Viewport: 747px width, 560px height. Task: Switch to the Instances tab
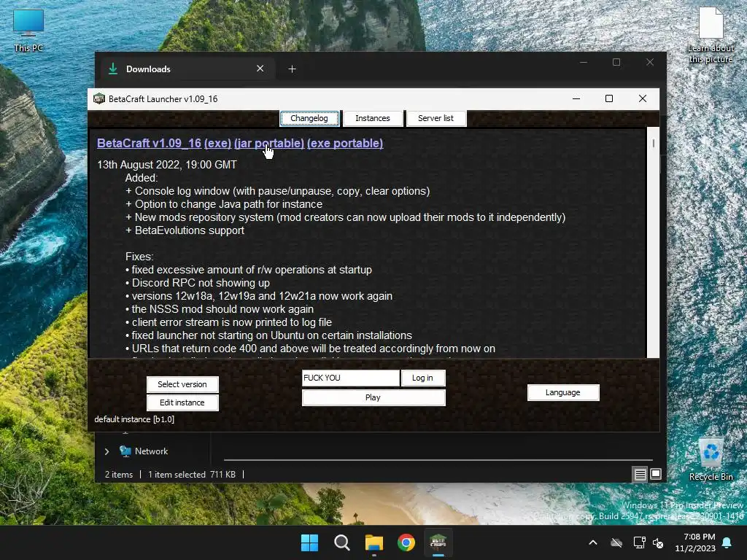point(373,118)
